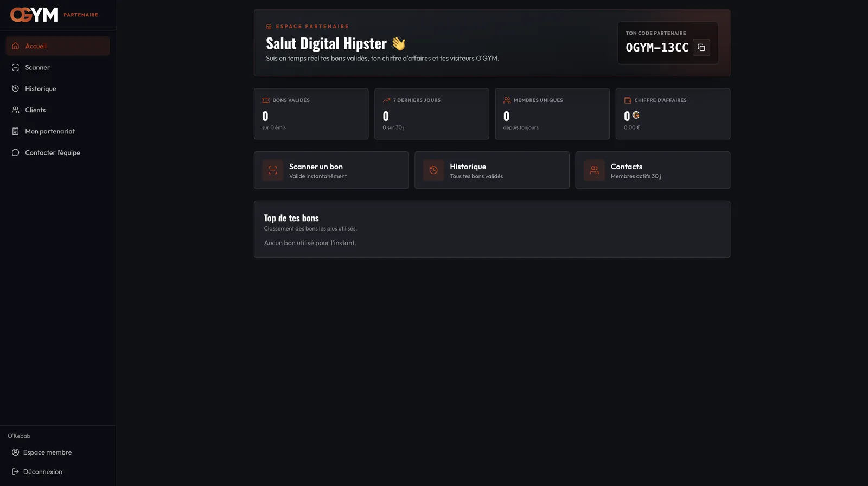Click the users icon on Membres uniques card

[x=507, y=100]
